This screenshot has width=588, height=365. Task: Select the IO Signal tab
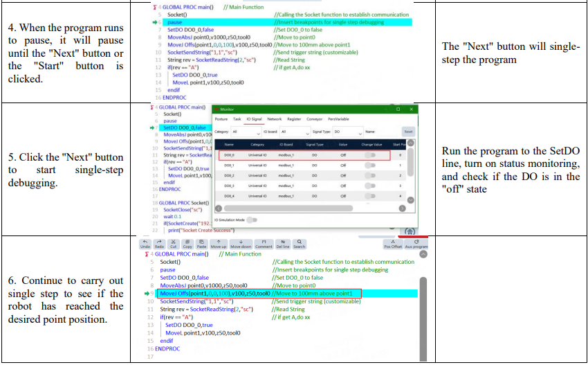pyautogui.click(x=254, y=119)
